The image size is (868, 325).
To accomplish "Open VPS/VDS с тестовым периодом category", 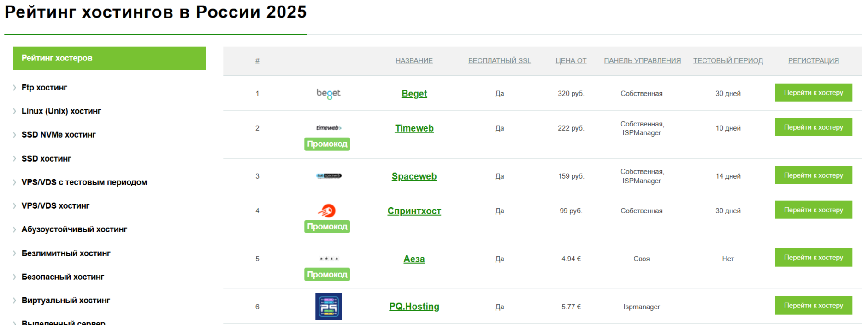I will pos(84,182).
